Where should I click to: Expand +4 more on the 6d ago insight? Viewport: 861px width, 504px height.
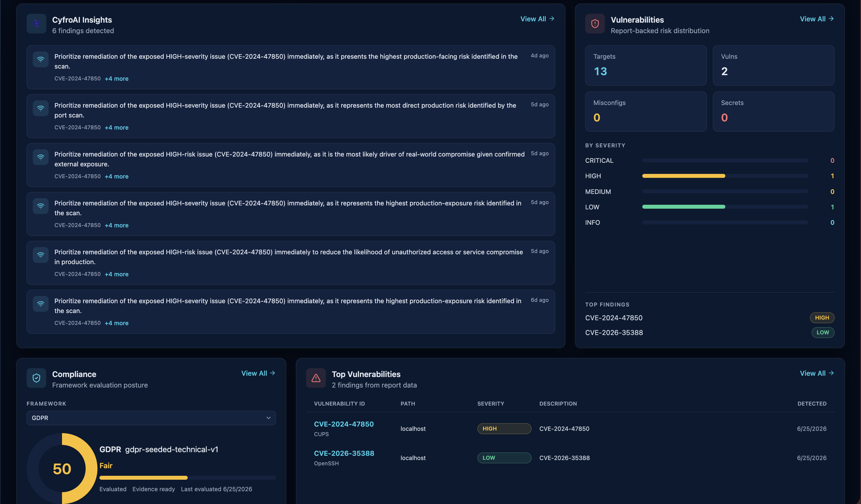[116, 323]
